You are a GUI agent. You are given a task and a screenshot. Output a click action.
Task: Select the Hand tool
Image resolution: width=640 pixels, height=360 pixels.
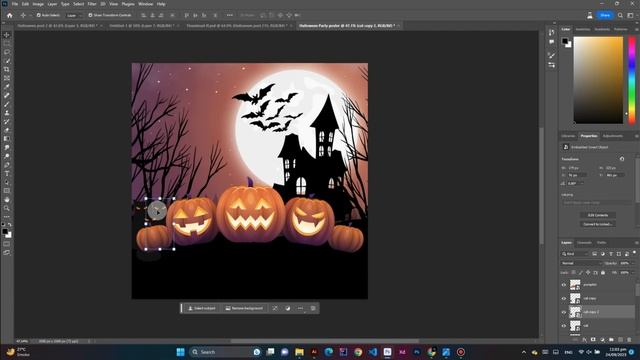(x=7, y=200)
